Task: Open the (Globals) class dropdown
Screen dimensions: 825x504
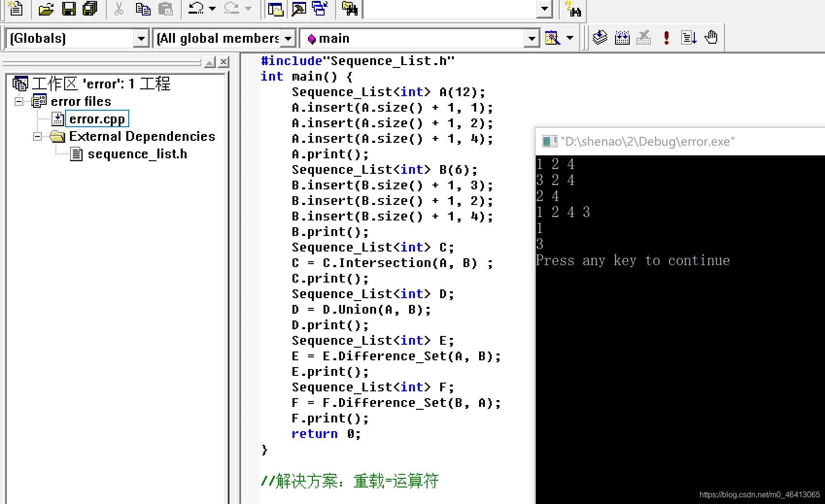Action: click(141, 38)
